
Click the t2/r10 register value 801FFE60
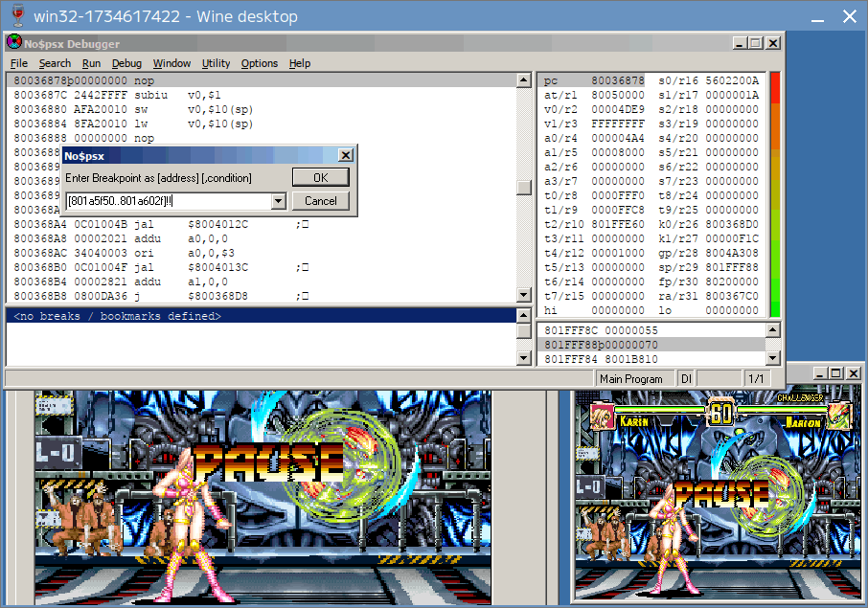point(618,224)
